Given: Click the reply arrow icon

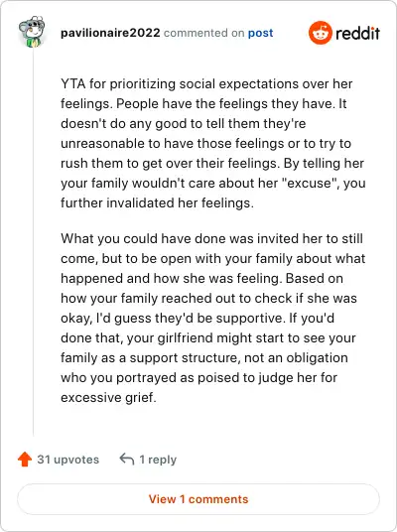Looking at the screenshot, I should [127, 460].
